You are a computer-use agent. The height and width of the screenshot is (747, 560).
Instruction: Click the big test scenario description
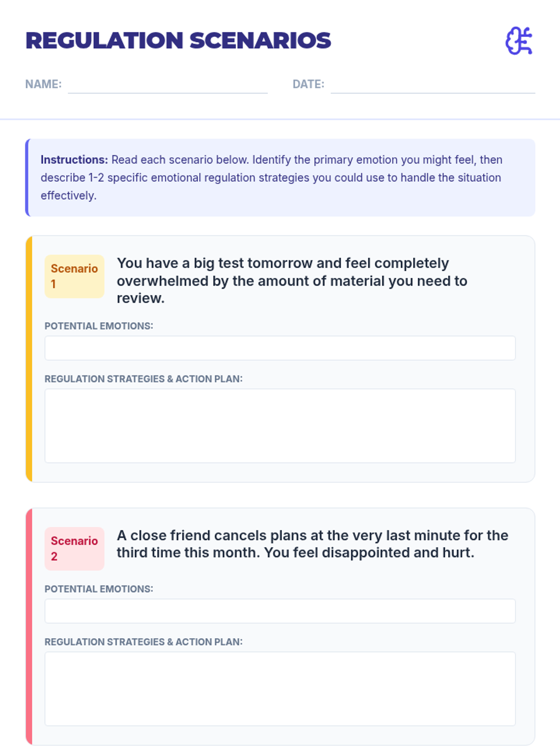293,281
